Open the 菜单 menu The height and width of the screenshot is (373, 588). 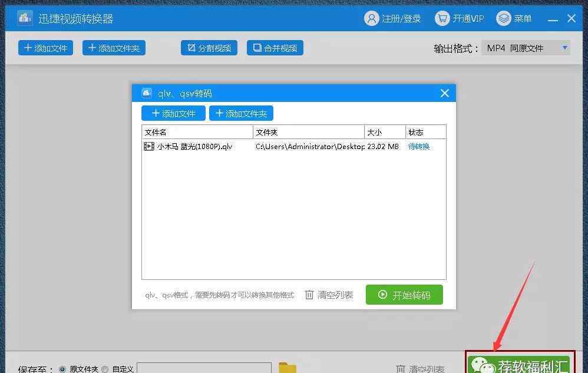(514, 18)
